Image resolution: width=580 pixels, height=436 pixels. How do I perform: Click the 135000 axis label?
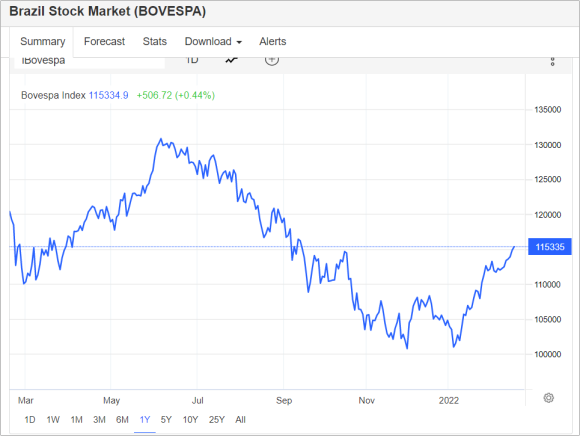[547, 110]
